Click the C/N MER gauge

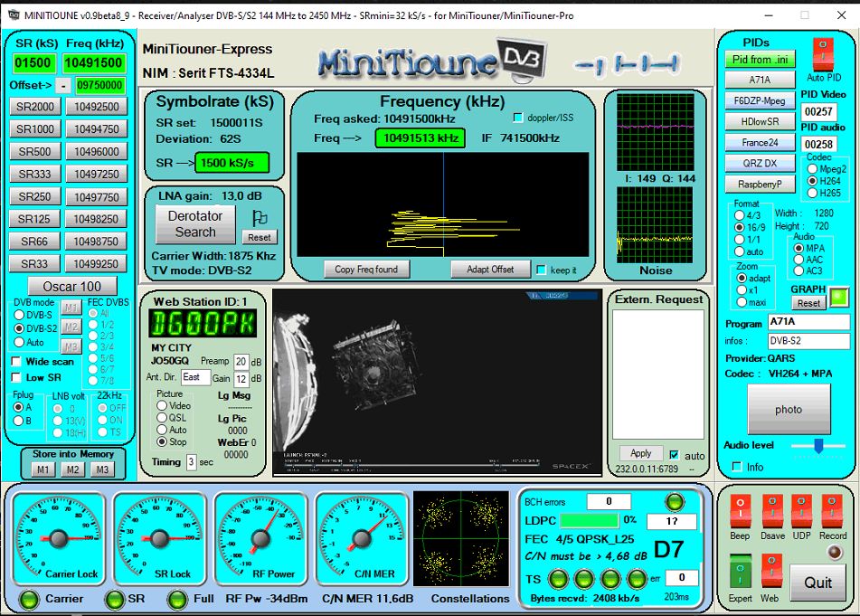362,538
